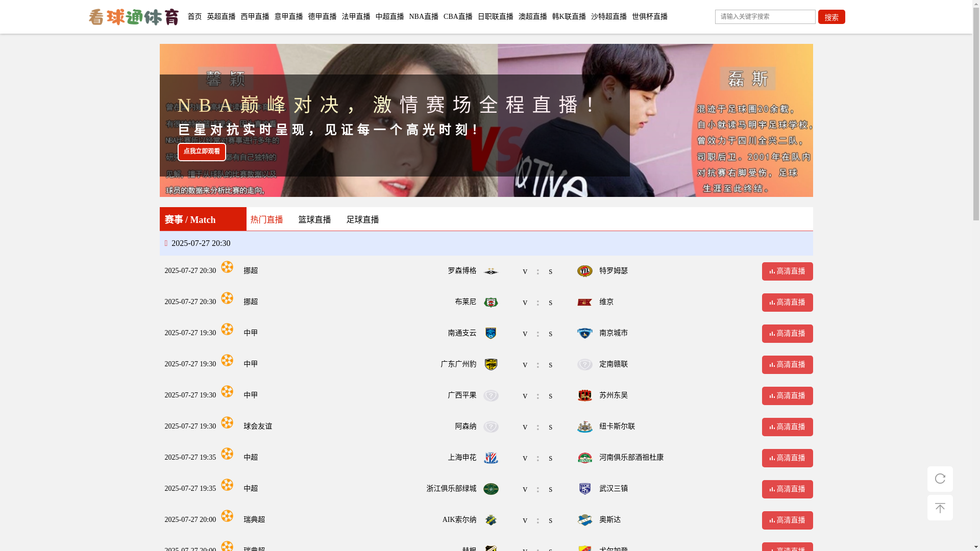This screenshot has width=980, height=551.
Task: Click 高清直播 for 阿森纳 match
Action: pos(787,427)
